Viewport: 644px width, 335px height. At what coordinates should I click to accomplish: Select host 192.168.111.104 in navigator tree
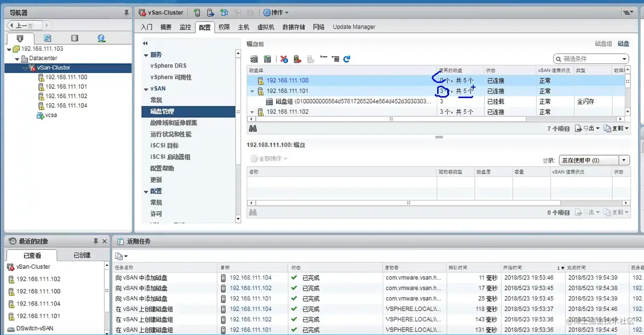pyautogui.click(x=66, y=105)
